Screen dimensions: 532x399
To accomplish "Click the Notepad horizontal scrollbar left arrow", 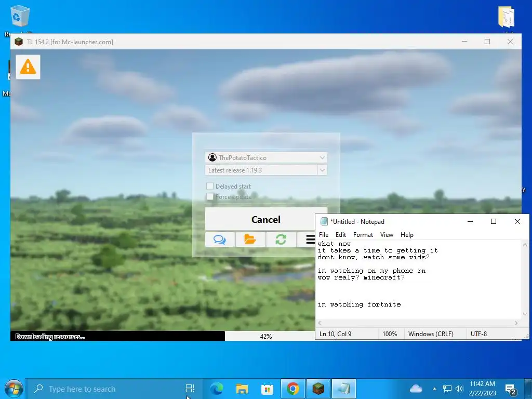I will click(320, 323).
